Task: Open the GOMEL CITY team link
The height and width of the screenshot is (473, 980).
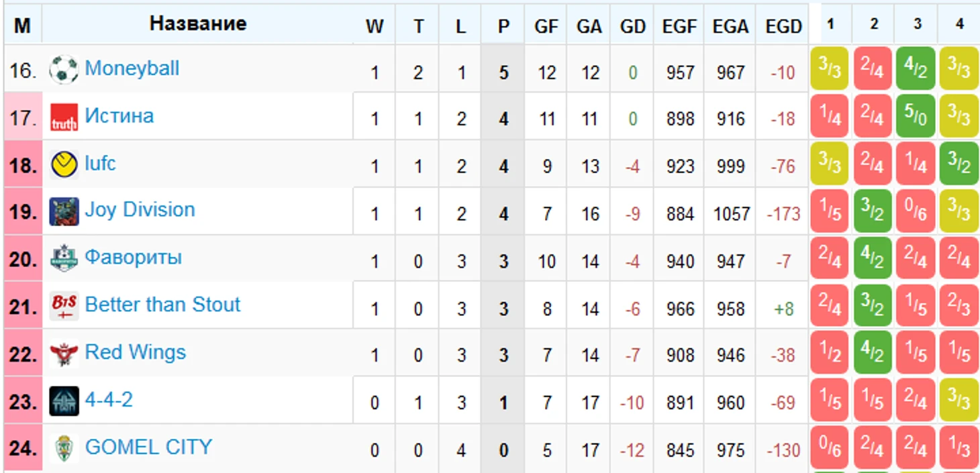Action: 148,447
